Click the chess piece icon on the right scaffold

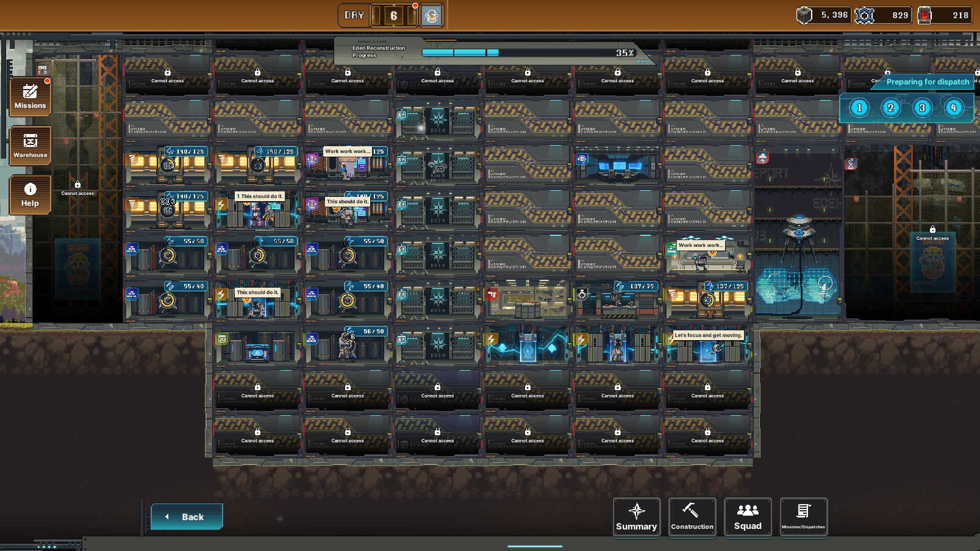click(x=851, y=163)
